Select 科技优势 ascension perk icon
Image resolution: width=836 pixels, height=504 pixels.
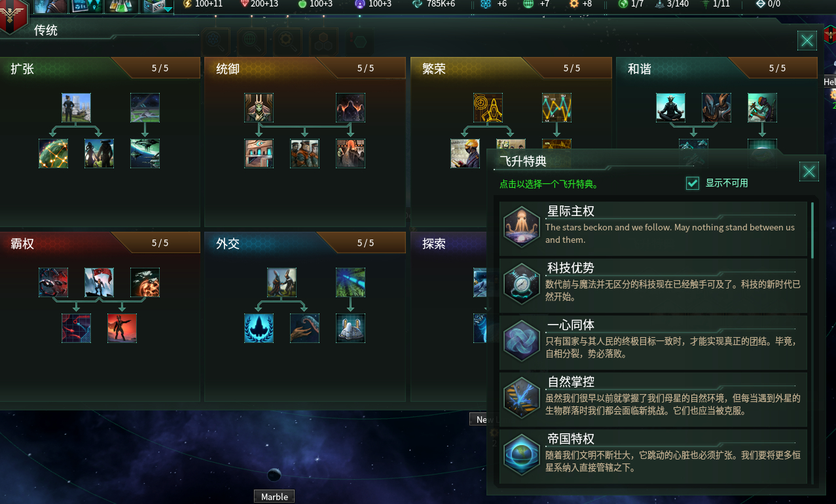522,285
